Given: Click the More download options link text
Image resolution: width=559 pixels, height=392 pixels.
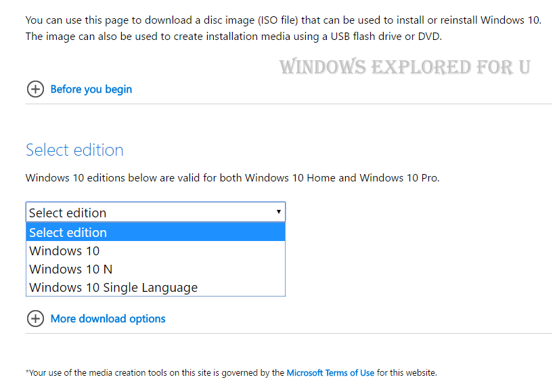Looking at the screenshot, I should point(108,318).
